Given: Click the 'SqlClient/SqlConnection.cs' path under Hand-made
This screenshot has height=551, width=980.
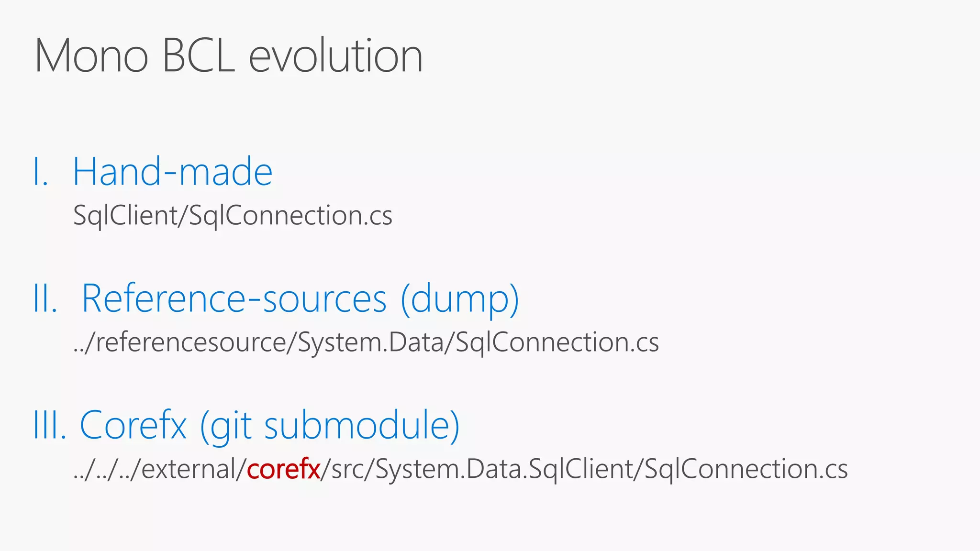Looking at the screenshot, I should tap(233, 216).
